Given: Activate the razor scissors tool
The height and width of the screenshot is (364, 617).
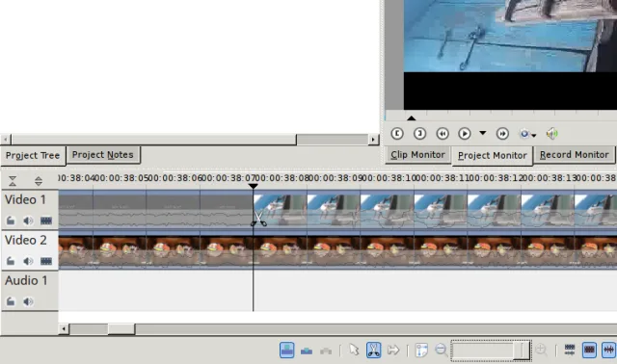Looking at the screenshot, I should coord(373,350).
